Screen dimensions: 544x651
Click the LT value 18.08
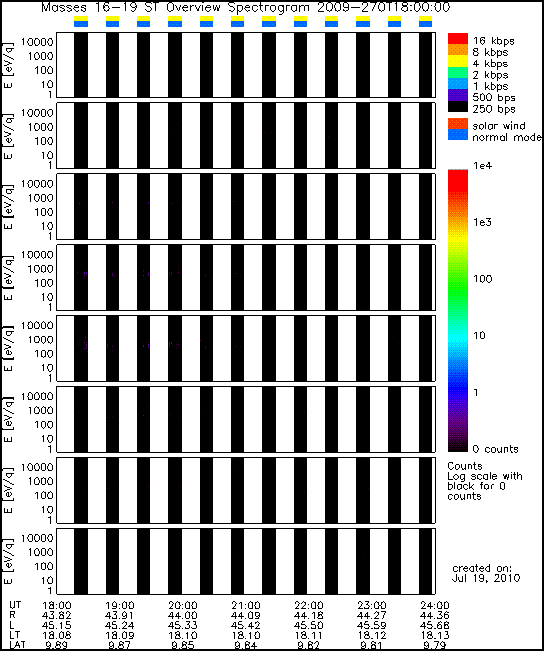point(56,635)
